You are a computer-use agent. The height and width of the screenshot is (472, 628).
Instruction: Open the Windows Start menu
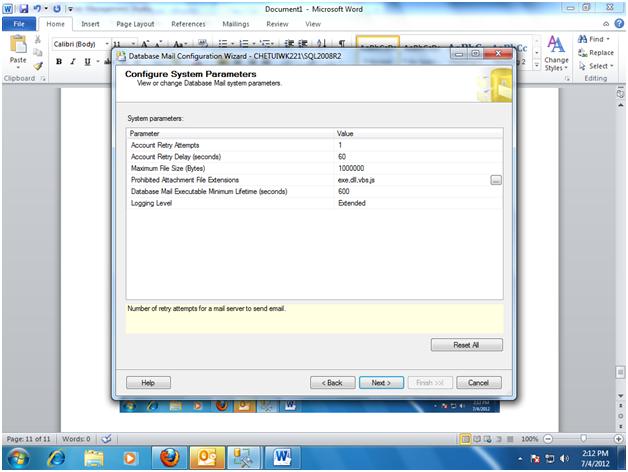[x=18, y=458]
